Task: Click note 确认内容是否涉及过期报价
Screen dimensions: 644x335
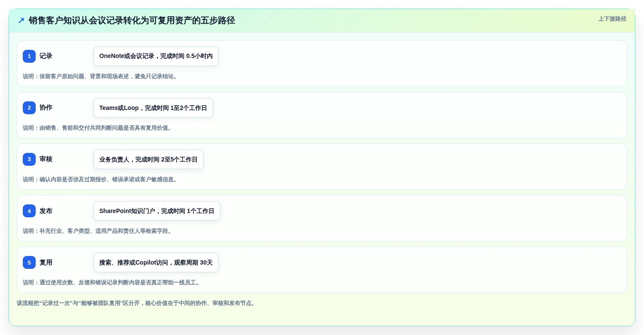Action: click(101, 180)
